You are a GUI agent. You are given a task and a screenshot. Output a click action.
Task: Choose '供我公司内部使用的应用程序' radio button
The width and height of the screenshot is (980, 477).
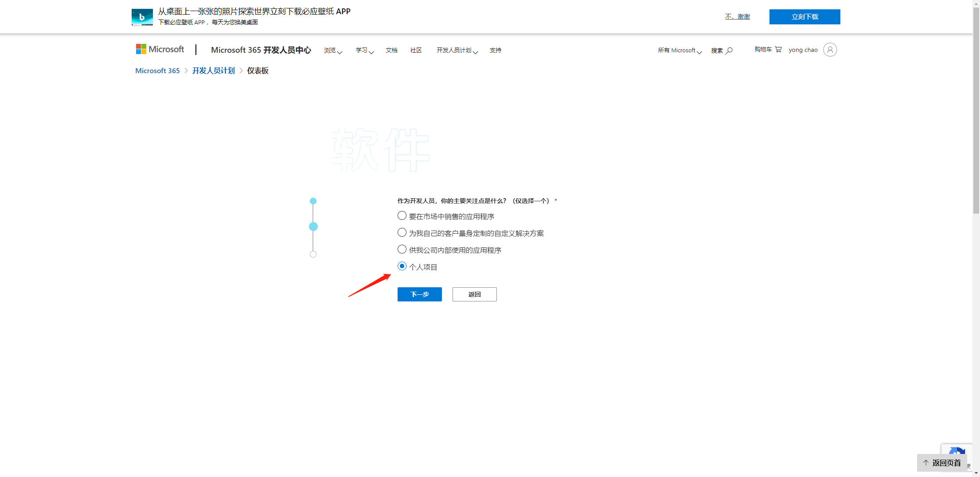(x=402, y=250)
